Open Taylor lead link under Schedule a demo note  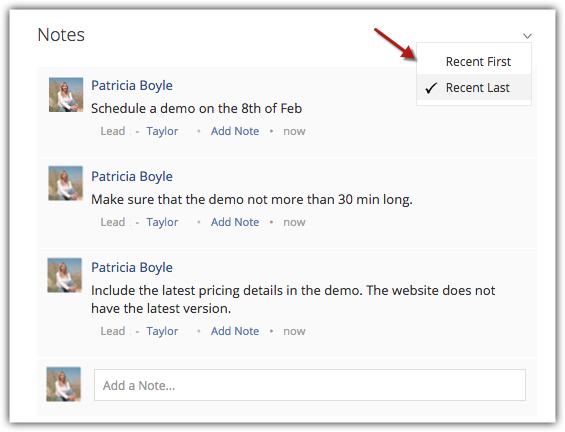click(162, 131)
